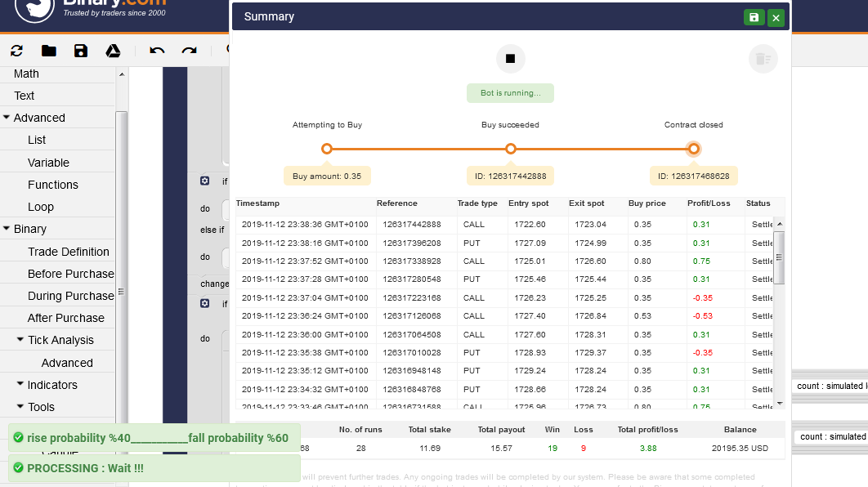Save the block strategy with the floppy icon

pyautogui.click(x=81, y=51)
